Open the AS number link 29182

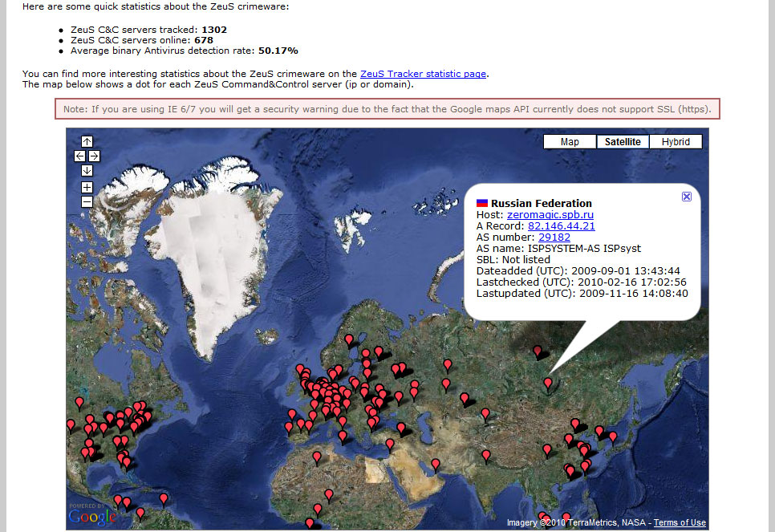[554, 238]
